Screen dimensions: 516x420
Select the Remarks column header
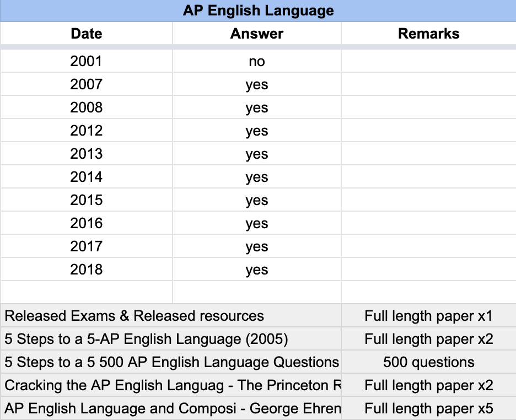(428, 34)
